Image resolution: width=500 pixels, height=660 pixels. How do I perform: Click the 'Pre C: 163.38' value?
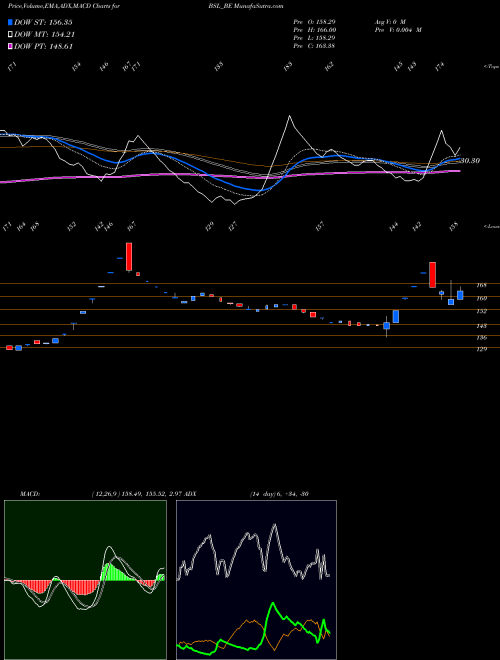tap(314, 46)
